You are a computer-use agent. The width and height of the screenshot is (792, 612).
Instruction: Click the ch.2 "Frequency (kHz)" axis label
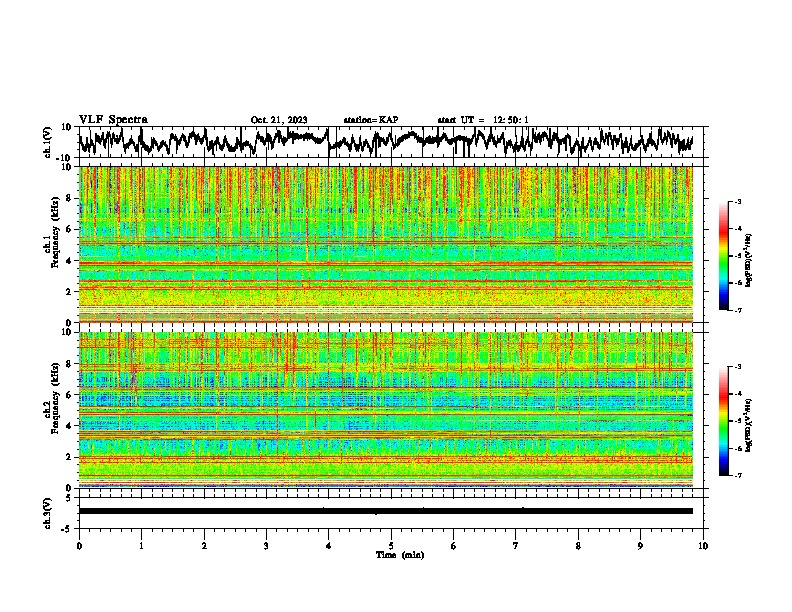[55, 398]
